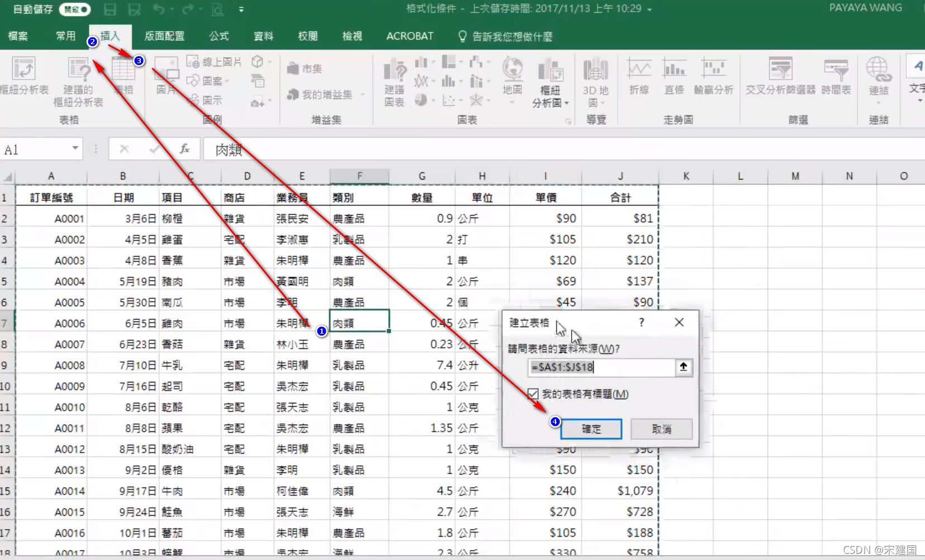Click the Undo icon in the title bar
The width and height of the screenshot is (925, 560).
pos(159,10)
